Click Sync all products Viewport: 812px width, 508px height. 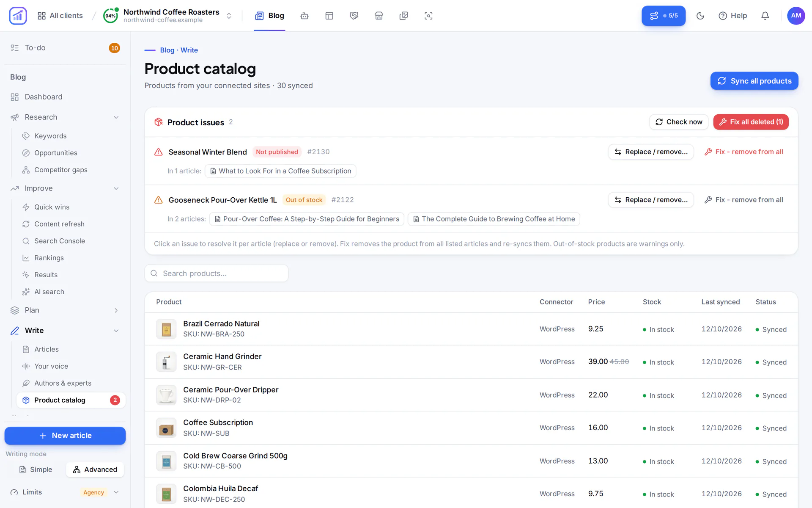(754, 81)
